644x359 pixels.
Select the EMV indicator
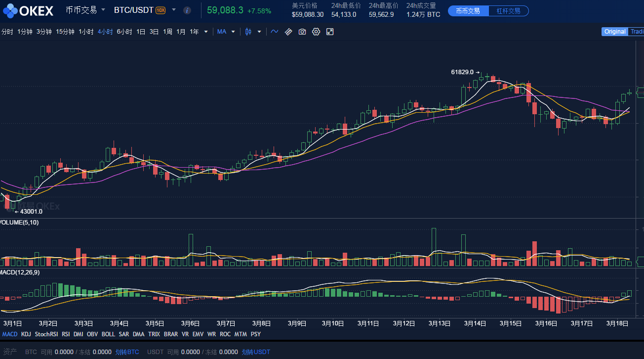coord(198,334)
